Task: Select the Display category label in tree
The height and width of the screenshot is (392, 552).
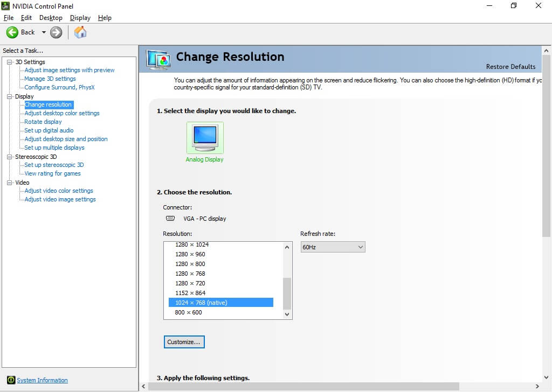Action: pyautogui.click(x=24, y=96)
